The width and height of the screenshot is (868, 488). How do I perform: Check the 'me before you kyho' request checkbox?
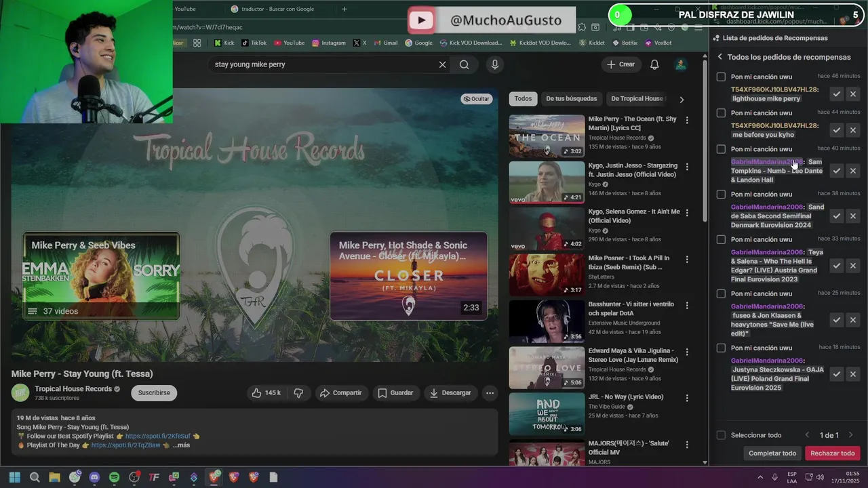[x=721, y=113]
